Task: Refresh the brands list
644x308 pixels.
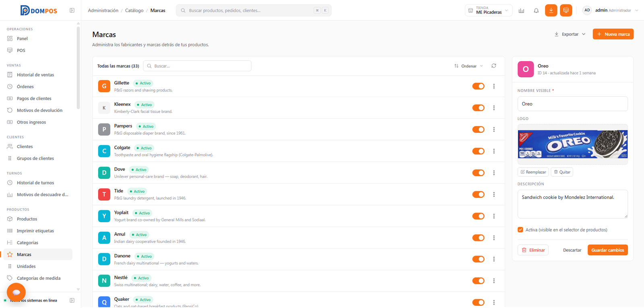Action: point(494,66)
